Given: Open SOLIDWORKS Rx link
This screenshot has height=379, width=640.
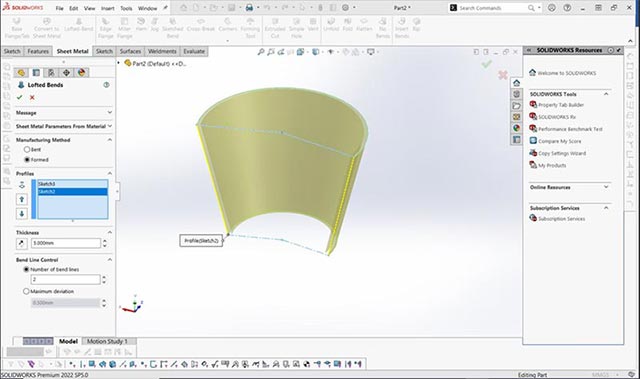Looking at the screenshot, I should [x=557, y=117].
